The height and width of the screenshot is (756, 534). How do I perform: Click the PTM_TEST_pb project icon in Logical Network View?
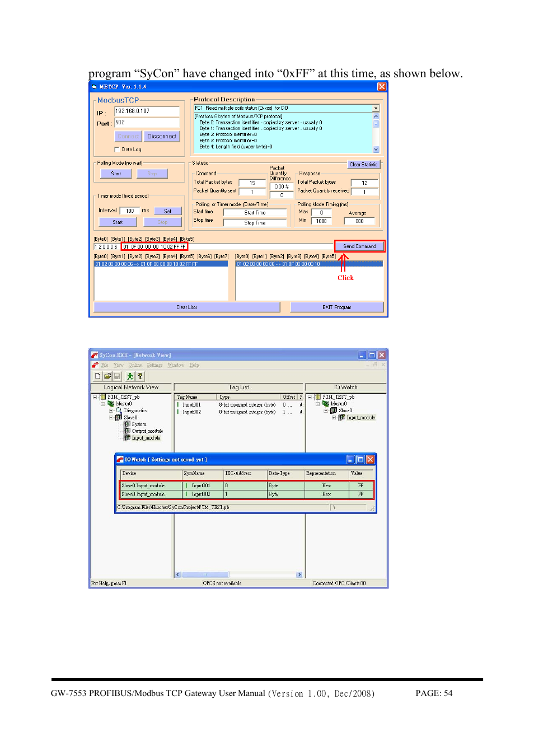[103, 397]
